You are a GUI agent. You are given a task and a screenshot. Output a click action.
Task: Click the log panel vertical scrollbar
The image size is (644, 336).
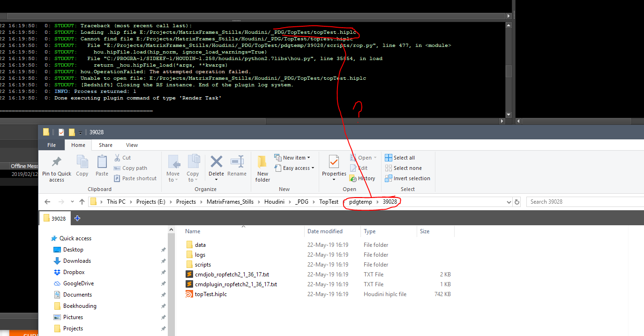point(509,71)
